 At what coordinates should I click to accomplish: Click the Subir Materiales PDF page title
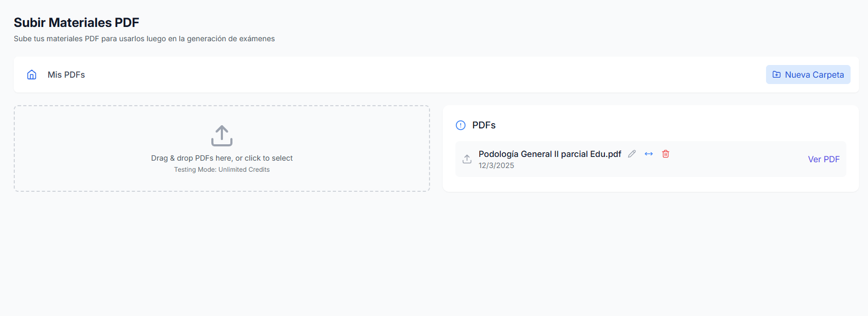76,22
